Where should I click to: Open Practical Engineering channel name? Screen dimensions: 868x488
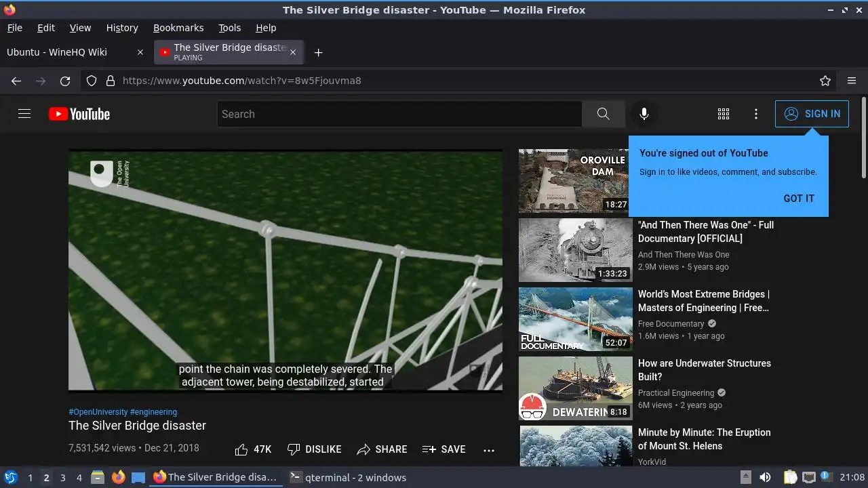pyautogui.click(x=676, y=393)
